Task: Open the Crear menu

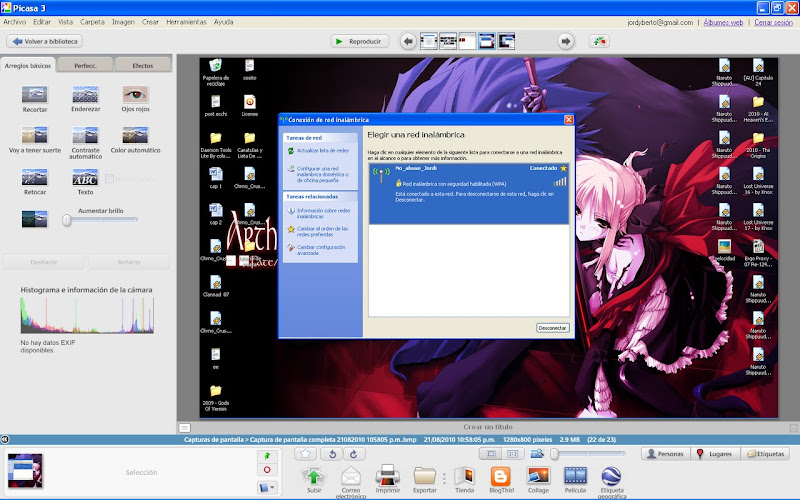Action: (151, 22)
